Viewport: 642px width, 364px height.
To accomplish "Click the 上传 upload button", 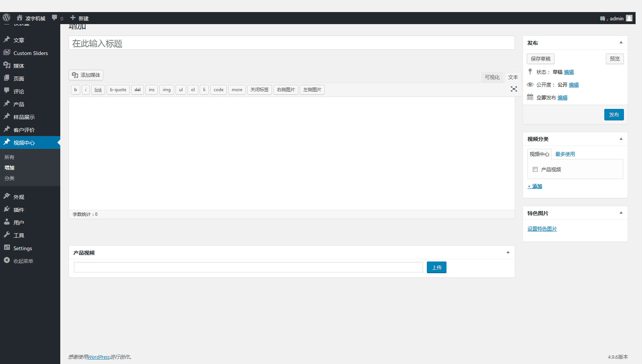I will point(437,268).
